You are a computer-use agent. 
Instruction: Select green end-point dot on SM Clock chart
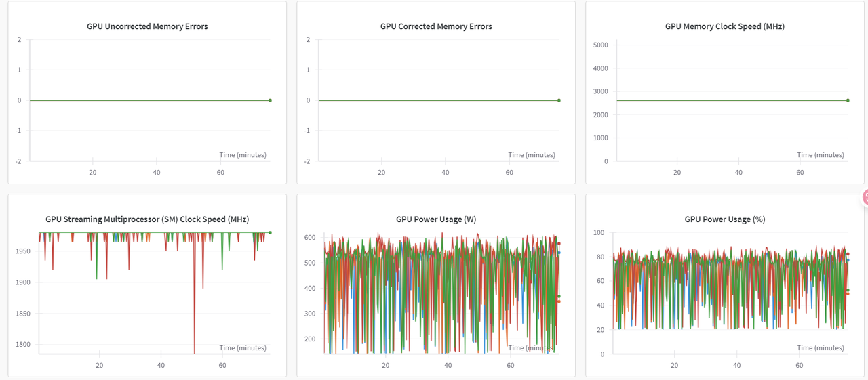[x=270, y=232]
